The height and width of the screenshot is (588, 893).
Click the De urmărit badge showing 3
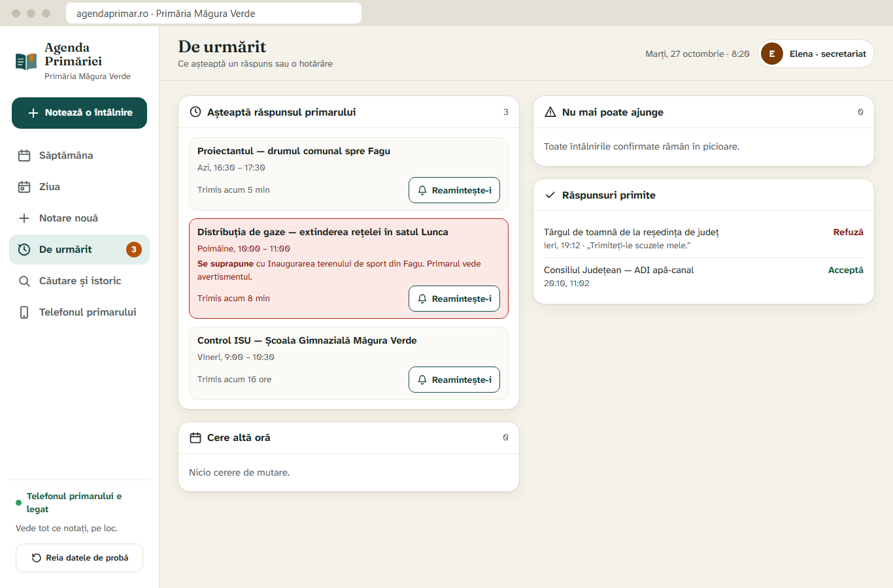[134, 250]
